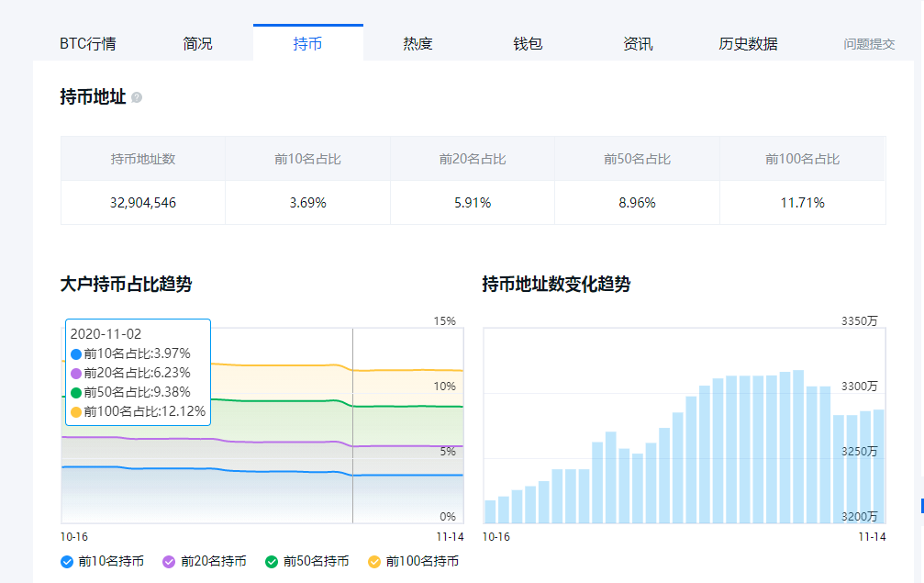This screenshot has height=583, width=924.
Task: Click the 10% axis label on holdings chart
Action: tap(445, 387)
